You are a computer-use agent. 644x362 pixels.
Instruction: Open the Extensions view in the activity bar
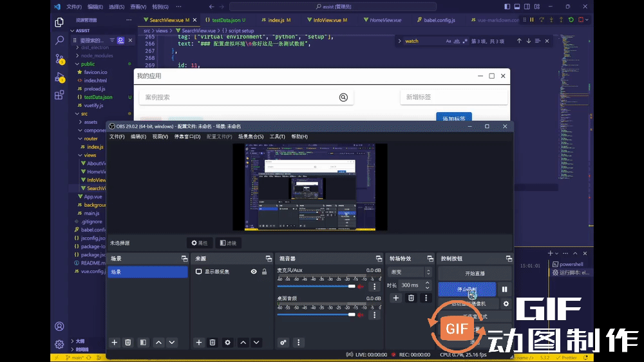(x=59, y=95)
